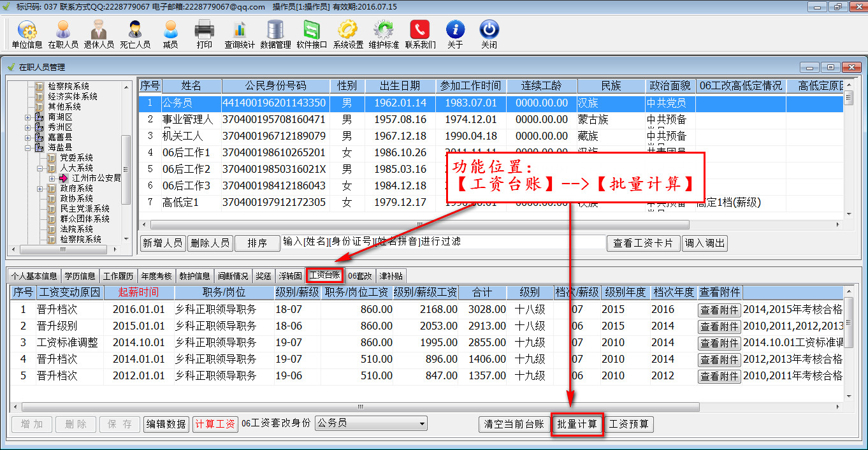Open the 津补贴 tab
868x450 pixels.
coord(391,276)
